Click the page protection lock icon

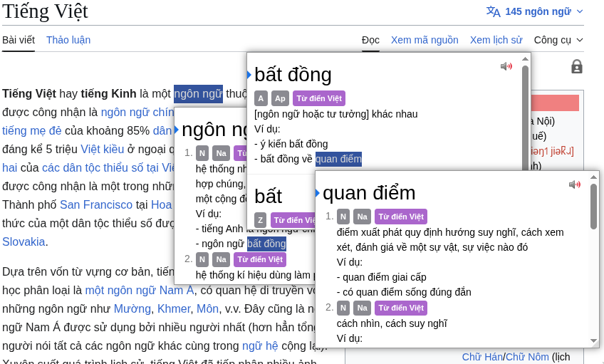(x=577, y=67)
